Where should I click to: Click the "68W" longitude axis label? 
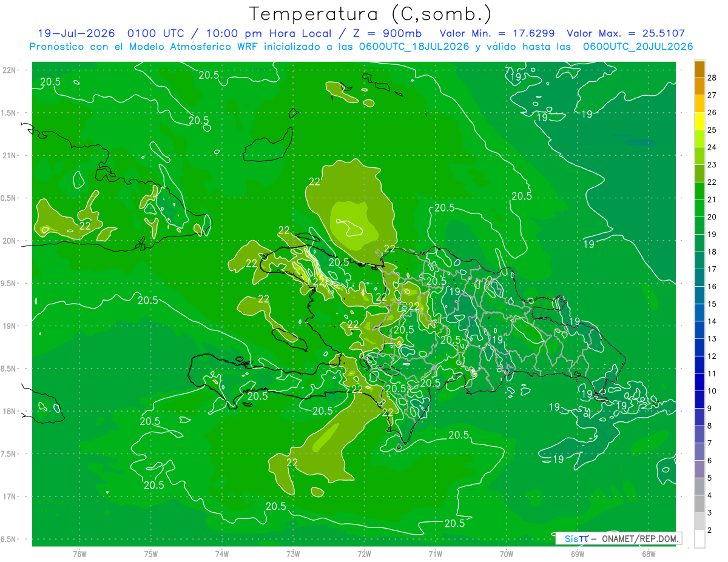click(648, 554)
